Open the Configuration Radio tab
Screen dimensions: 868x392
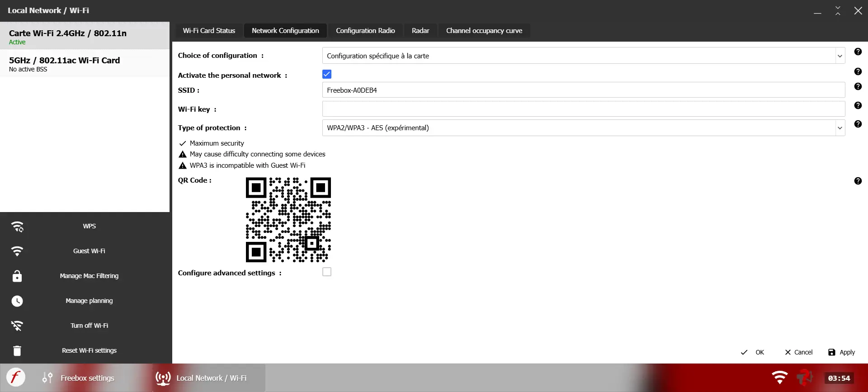[365, 31]
